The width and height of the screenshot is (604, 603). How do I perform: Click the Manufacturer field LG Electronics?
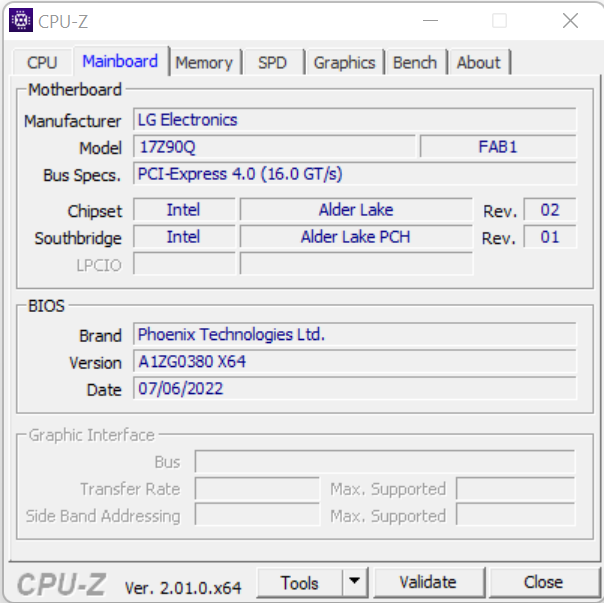pyautogui.click(x=355, y=119)
